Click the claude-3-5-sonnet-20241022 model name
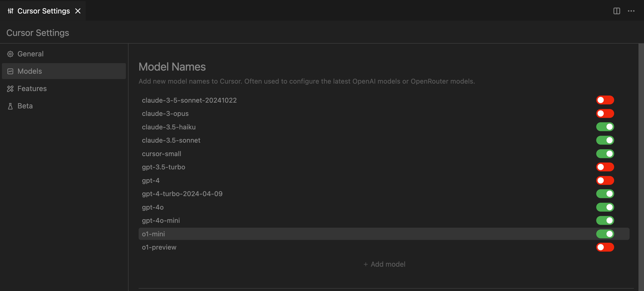644x291 pixels. (x=189, y=100)
